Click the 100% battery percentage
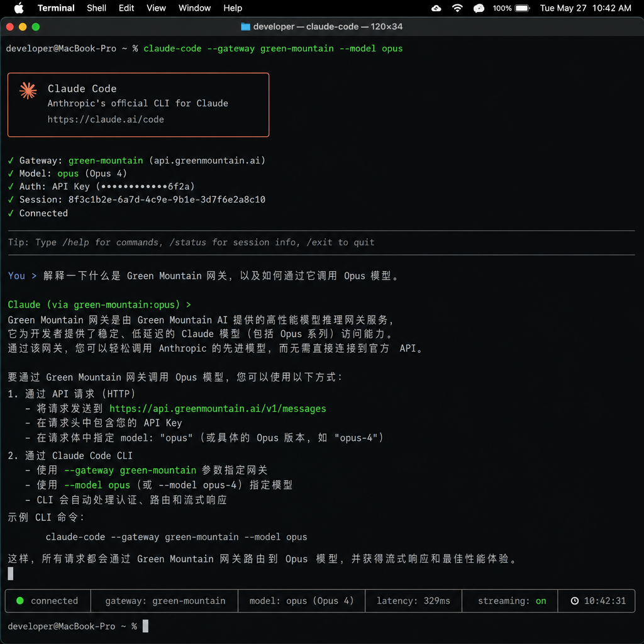Image resolution: width=644 pixels, height=644 pixels. click(x=502, y=8)
